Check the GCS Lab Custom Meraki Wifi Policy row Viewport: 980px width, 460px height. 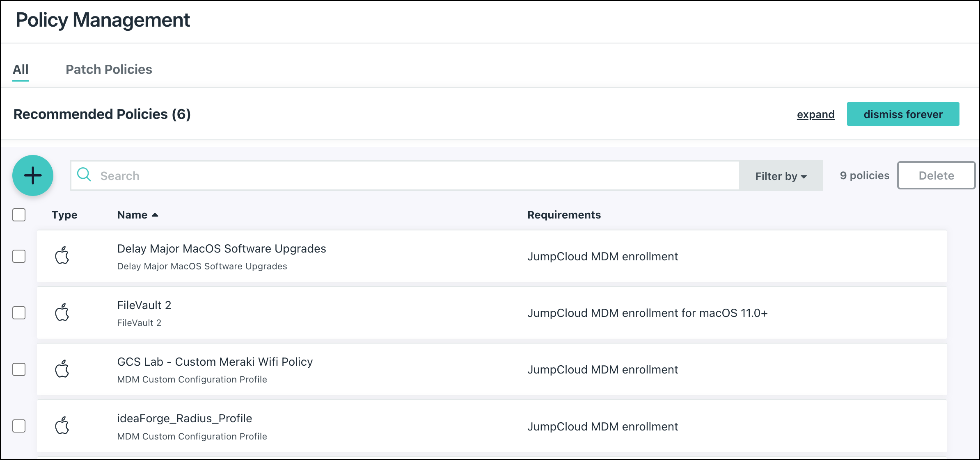(19, 369)
